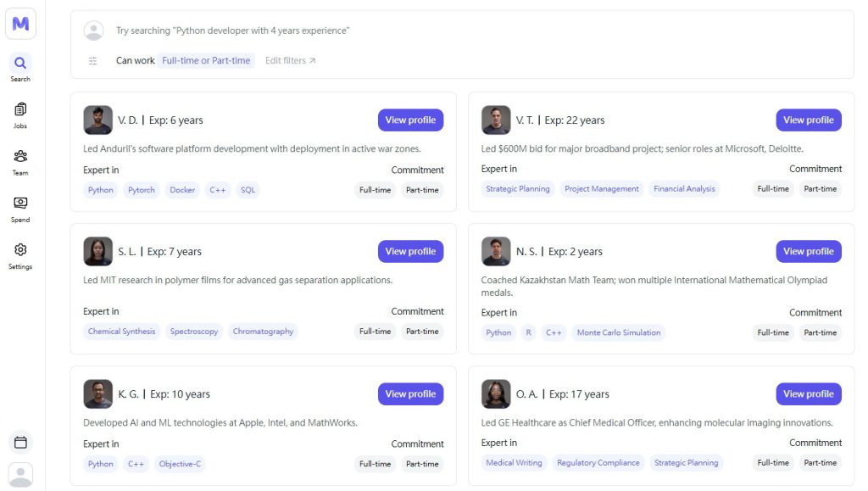Screen dimensions: 868x491
Task: Open the user account avatar icon
Action: [x=20, y=474]
